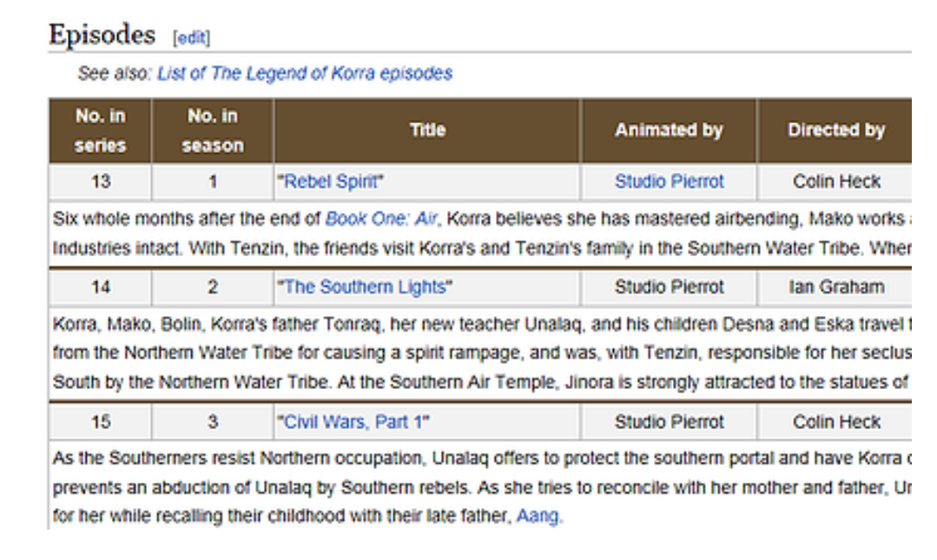Click the edit link beside Episodes heading
Image resolution: width=937 pixels, height=560 pixels.
(191, 38)
